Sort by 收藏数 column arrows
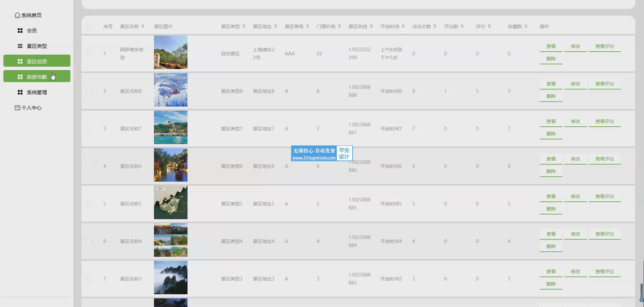The height and width of the screenshot is (307, 644). (x=526, y=26)
